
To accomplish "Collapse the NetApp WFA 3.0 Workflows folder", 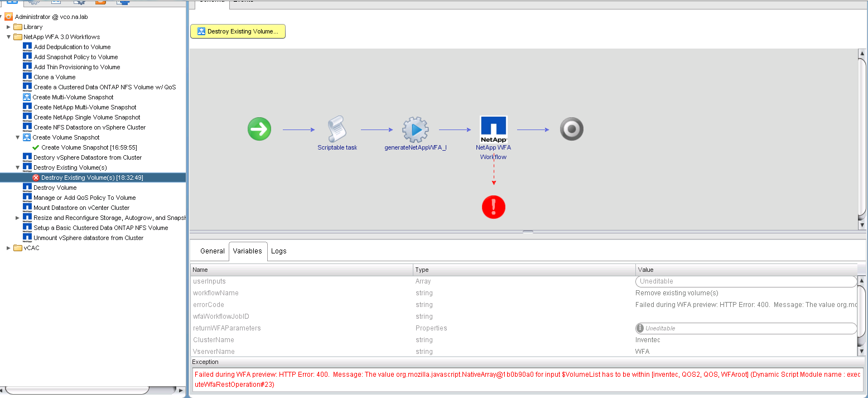I will [8, 37].
